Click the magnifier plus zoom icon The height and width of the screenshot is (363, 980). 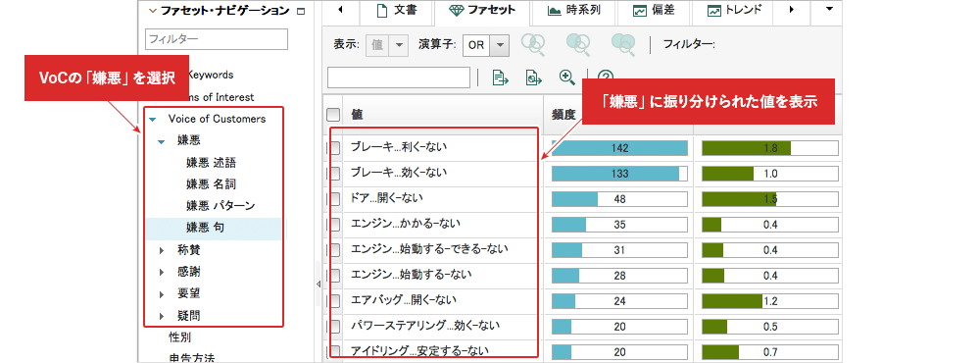tap(566, 77)
